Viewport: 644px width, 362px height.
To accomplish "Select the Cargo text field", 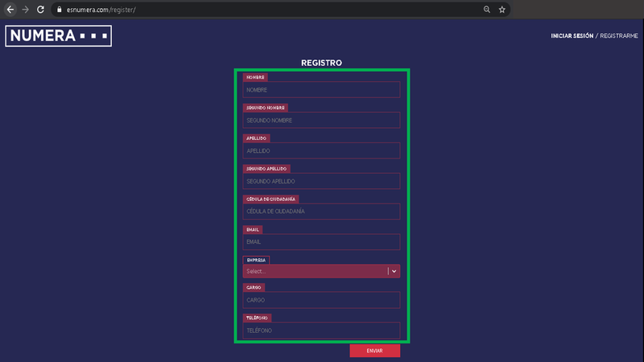I will (x=321, y=300).
